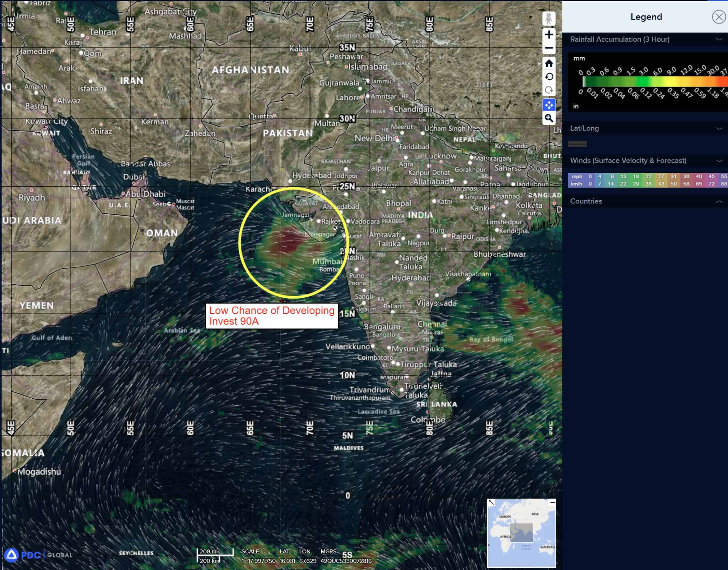This screenshot has width=728, height=570.
Task: Select the zoom-to-area magnifier tool
Action: click(x=549, y=118)
